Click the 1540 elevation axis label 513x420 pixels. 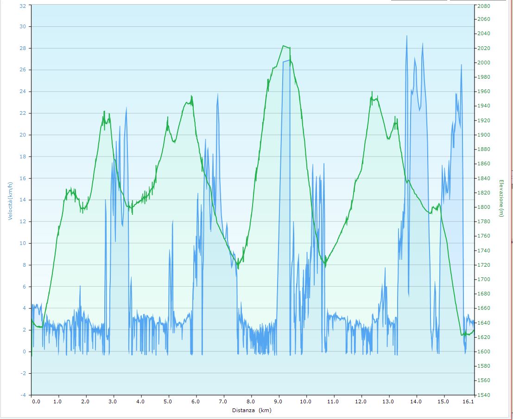click(484, 395)
